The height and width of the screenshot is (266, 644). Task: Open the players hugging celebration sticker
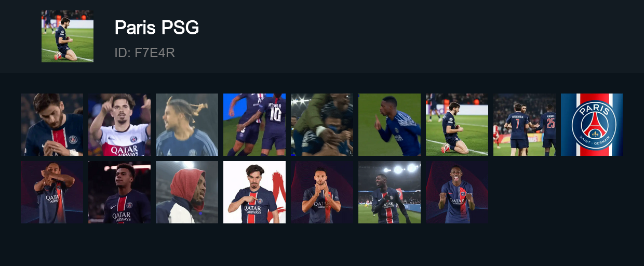[322, 125]
